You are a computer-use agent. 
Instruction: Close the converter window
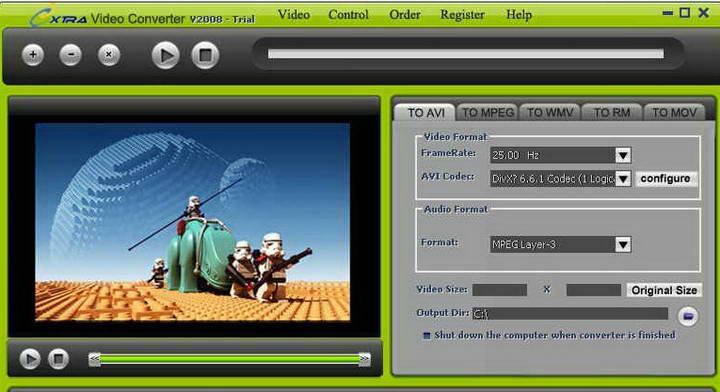click(703, 13)
